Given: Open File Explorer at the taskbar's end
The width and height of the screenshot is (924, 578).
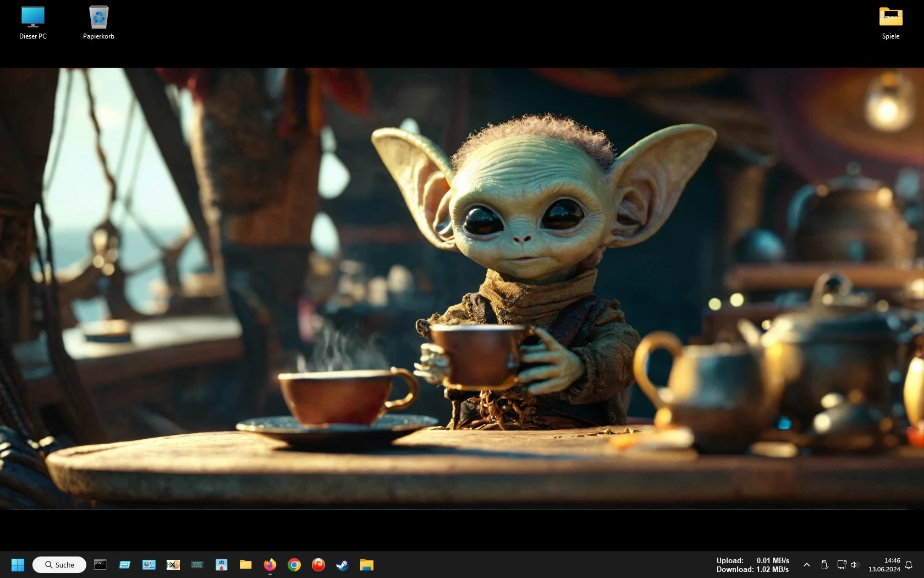Looking at the screenshot, I should (367, 564).
